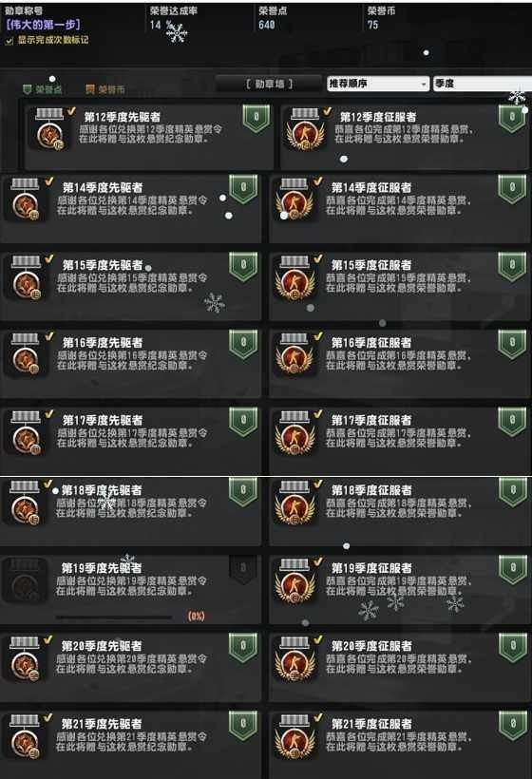532x779 pixels.
Task: Select the 第18季度先驱者 medal entry
Action: point(131,511)
